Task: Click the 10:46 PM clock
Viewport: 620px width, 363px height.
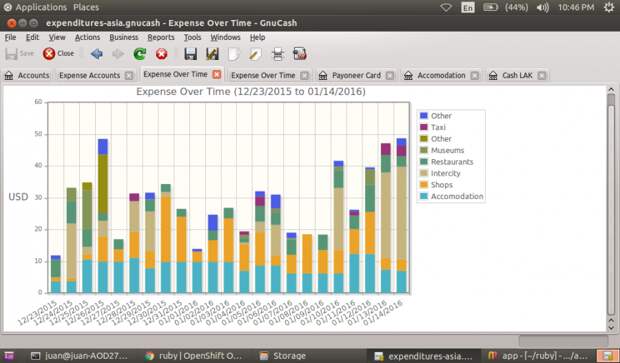Action: pos(576,7)
